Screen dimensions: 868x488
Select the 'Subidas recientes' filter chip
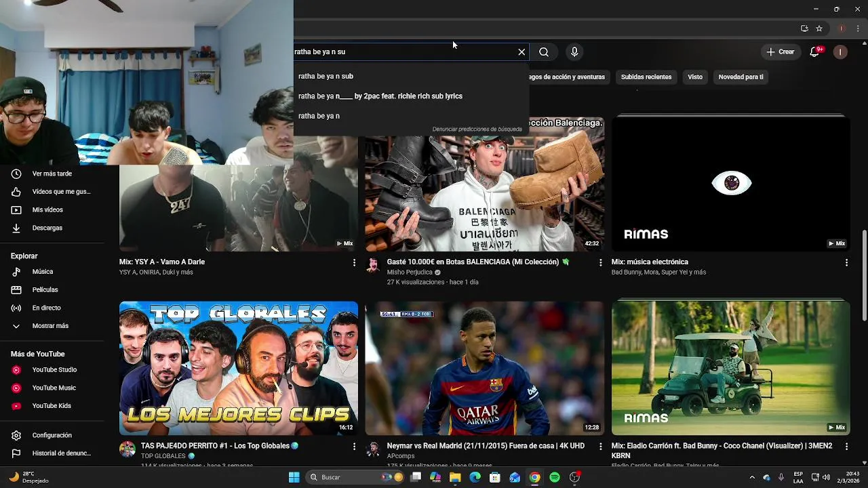click(646, 77)
